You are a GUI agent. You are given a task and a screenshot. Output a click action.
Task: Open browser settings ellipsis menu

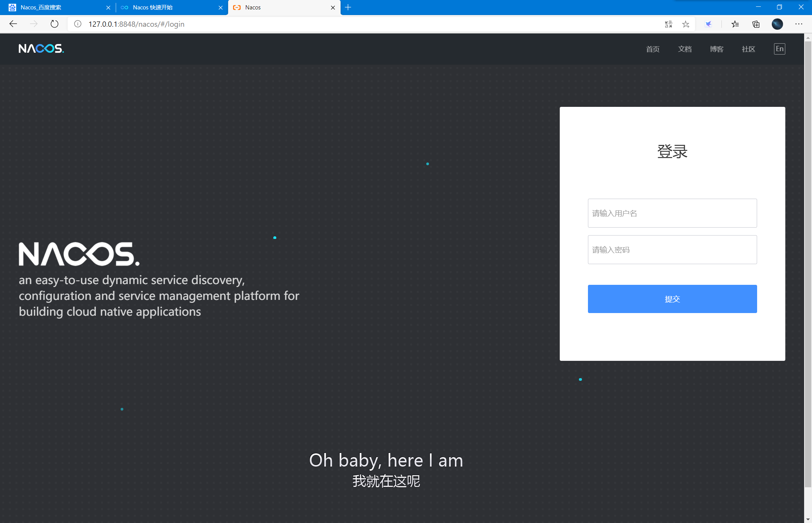798,24
